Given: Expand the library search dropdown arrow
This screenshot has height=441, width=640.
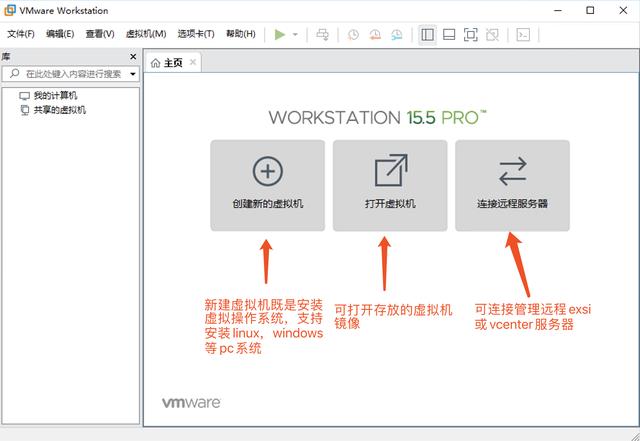Looking at the screenshot, I should pyautogui.click(x=133, y=74).
